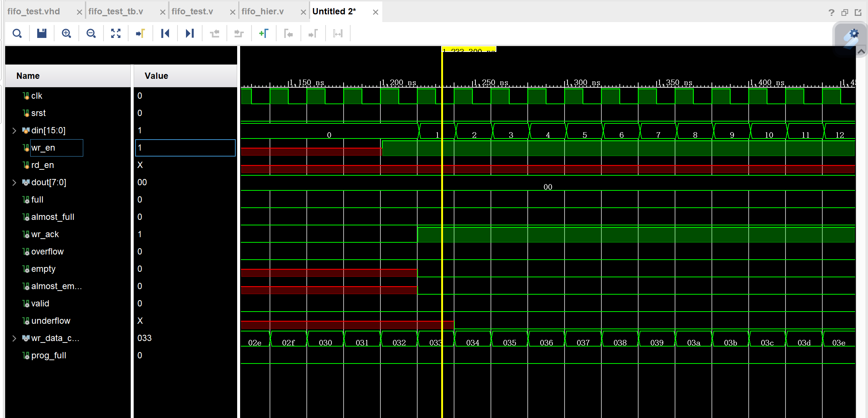The width and height of the screenshot is (868, 418).
Task: Float the waveform window
Action: tap(844, 12)
